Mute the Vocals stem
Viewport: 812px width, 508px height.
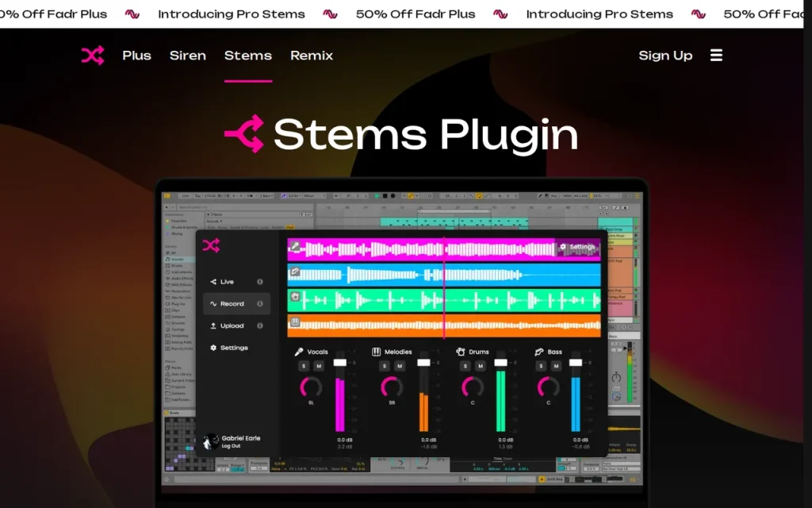(319, 366)
